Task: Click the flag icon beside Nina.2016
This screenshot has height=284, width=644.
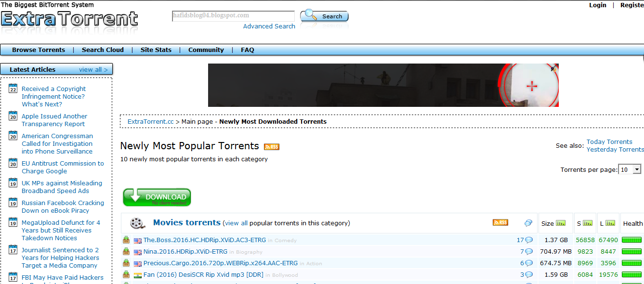Action: tap(138, 252)
